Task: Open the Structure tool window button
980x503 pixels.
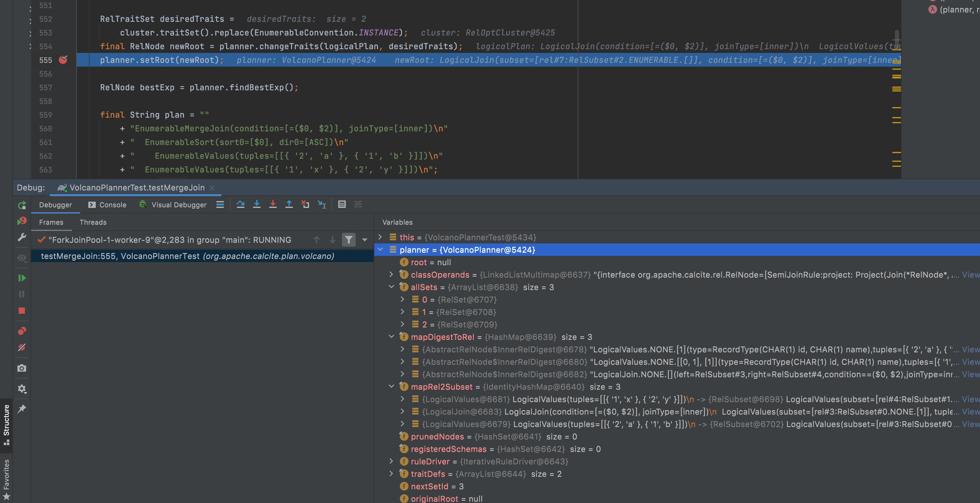Action: pyautogui.click(x=7, y=424)
